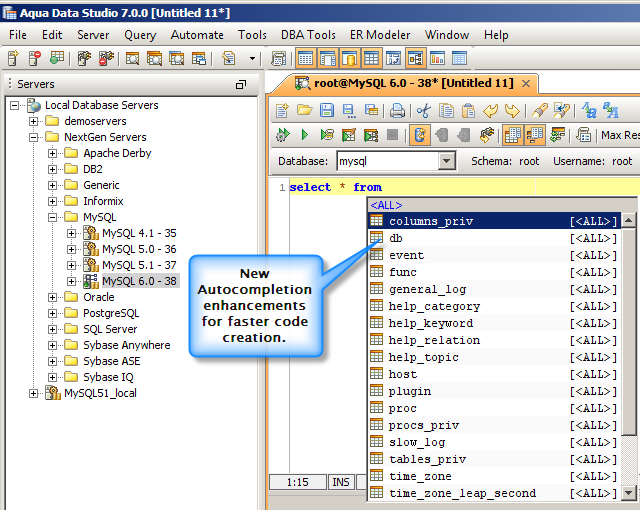Click autocomplete scrollbar up arrow
Viewport: 640px width, 510px height.
629,221
